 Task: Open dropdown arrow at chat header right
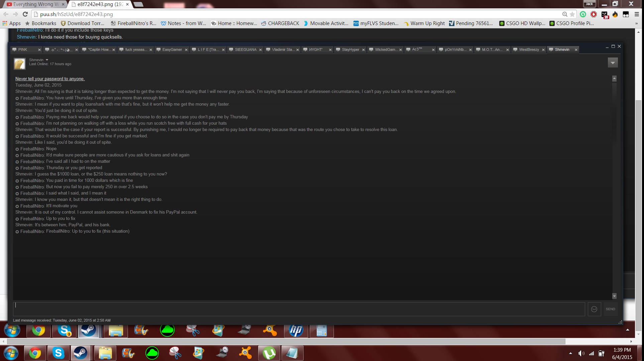[613, 63]
